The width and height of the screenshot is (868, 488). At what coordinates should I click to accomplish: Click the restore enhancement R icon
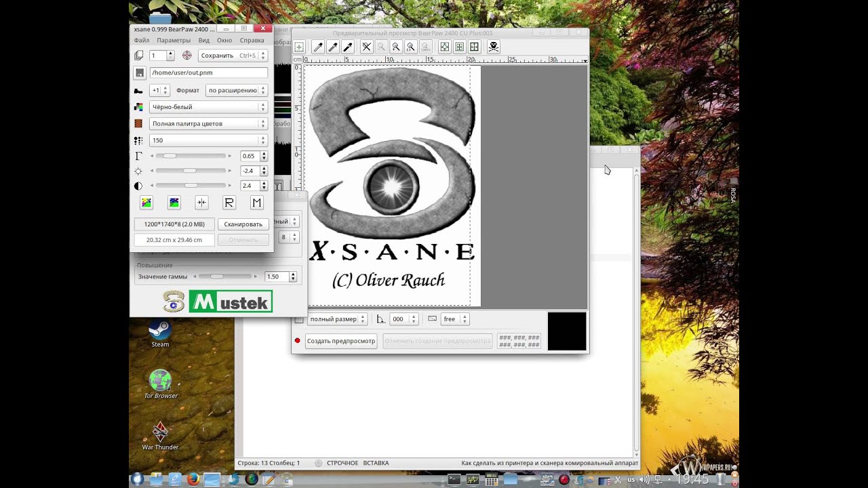pyautogui.click(x=229, y=203)
